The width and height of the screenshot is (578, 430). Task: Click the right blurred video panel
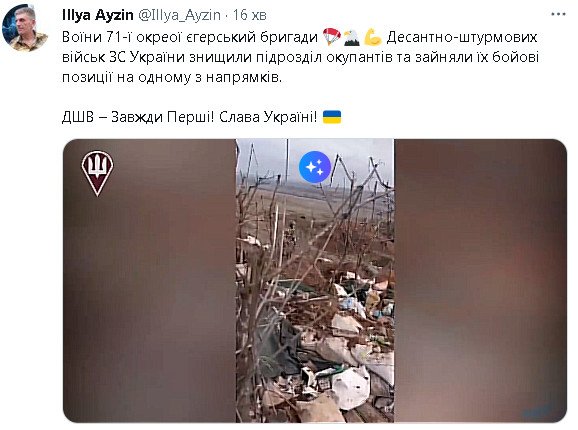coord(480,281)
